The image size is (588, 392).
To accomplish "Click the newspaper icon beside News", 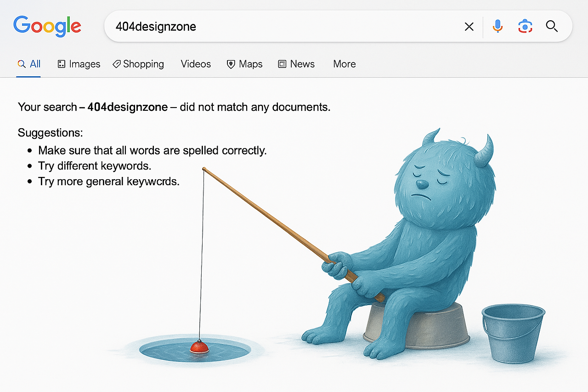I will [282, 64].
